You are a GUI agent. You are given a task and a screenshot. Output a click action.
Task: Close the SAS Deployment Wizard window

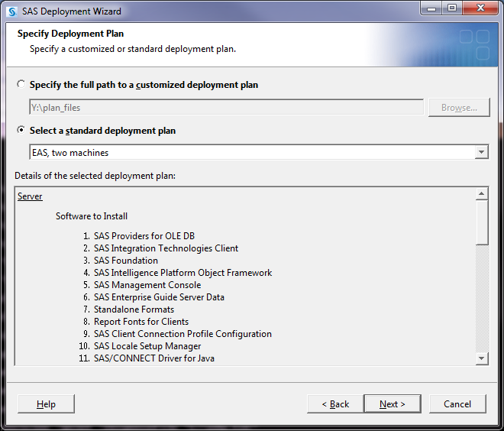pyautogui.click(x=480, y=8)
